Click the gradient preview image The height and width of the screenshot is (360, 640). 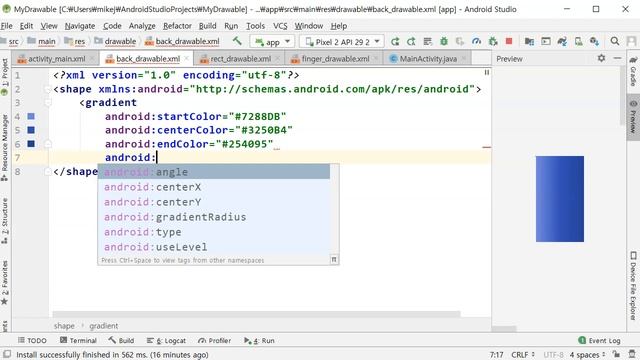click(560, 199)
